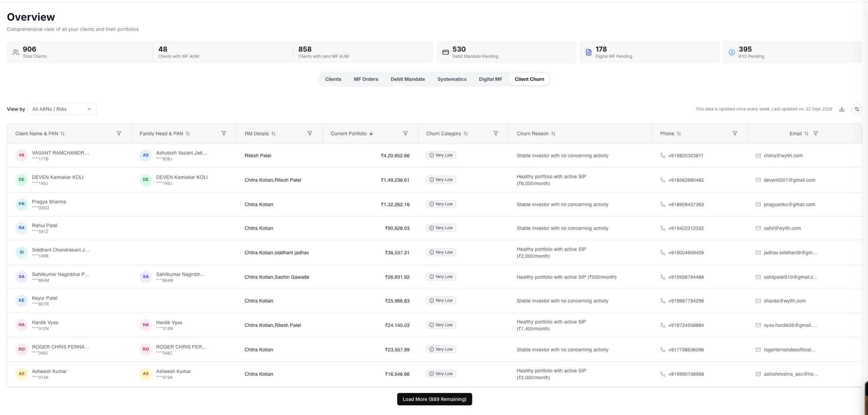Sort by RM Details
This screenshot has height=415, width=868.
pos(273,134)
